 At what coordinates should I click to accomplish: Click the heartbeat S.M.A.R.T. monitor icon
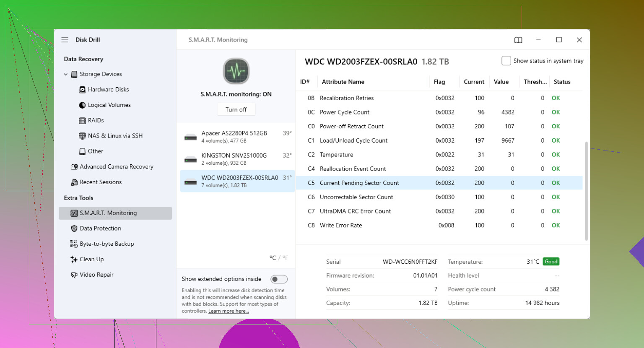(236, 71)
